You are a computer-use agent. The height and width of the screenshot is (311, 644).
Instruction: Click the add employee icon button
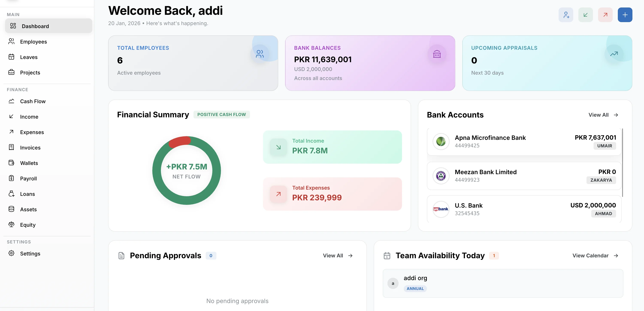[x=566, y=15]
